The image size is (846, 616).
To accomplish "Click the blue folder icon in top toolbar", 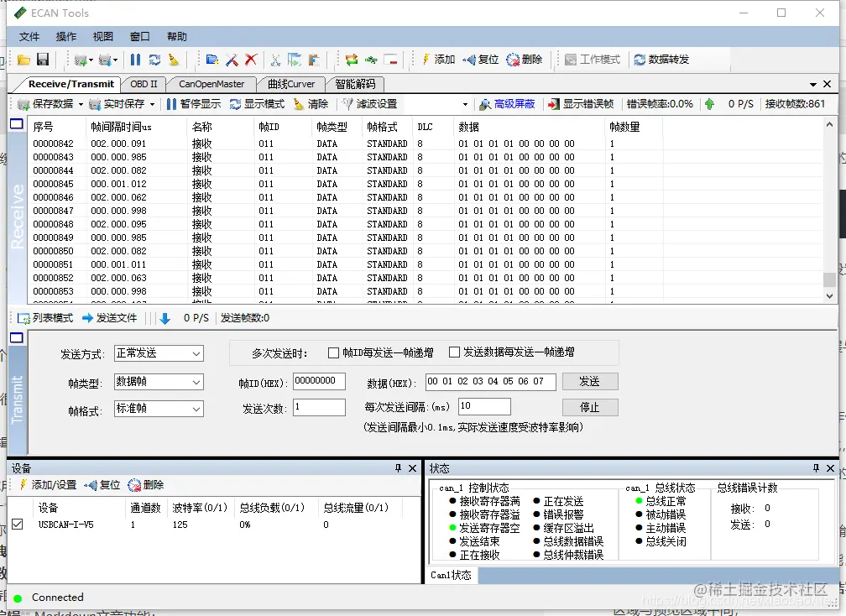I will (212, 60).
